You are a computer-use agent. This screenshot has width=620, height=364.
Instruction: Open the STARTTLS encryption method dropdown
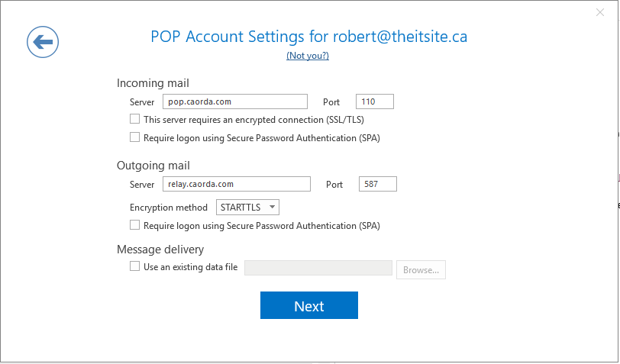[247, 207]
